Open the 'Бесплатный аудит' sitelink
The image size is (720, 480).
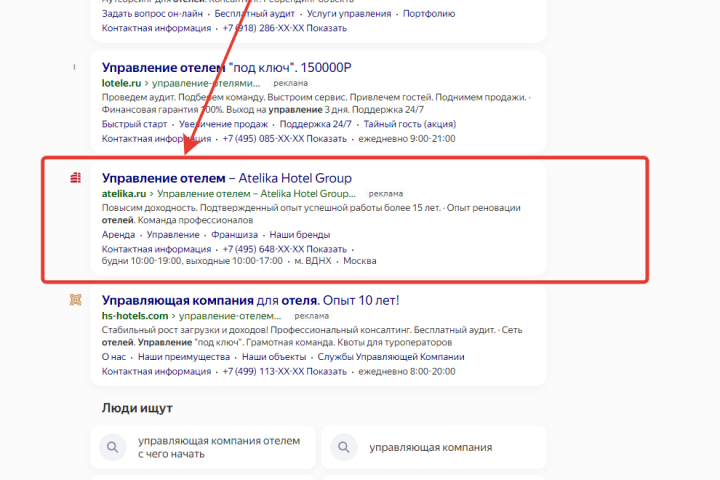(254, 14)
